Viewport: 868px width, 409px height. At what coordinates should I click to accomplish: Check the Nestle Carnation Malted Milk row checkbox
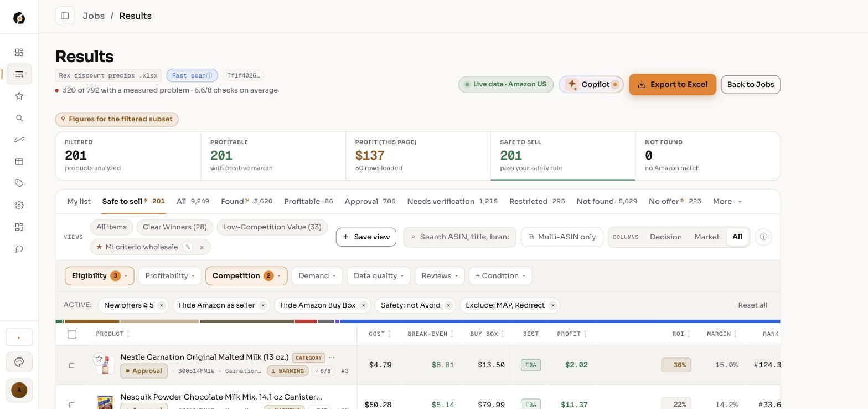71,365
